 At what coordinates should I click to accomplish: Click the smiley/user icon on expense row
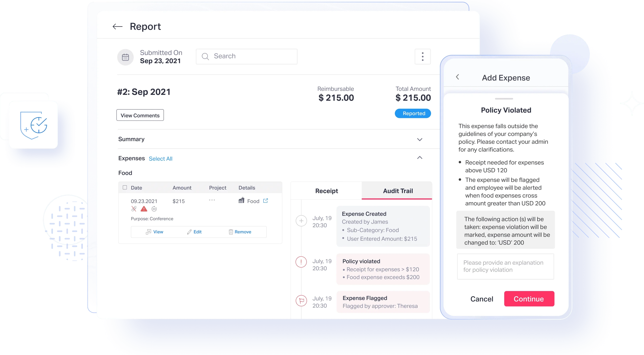[x=154, y=210]
